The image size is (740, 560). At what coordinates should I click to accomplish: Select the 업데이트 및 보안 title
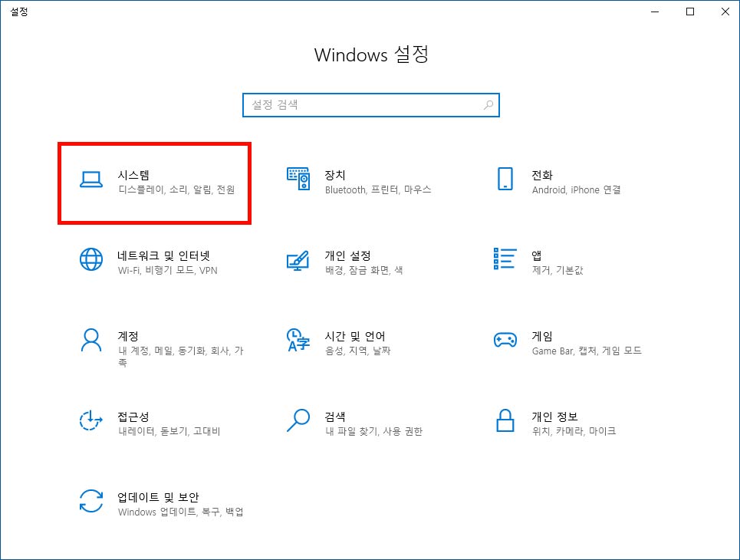pyautogui.click(x=158, y=497)
